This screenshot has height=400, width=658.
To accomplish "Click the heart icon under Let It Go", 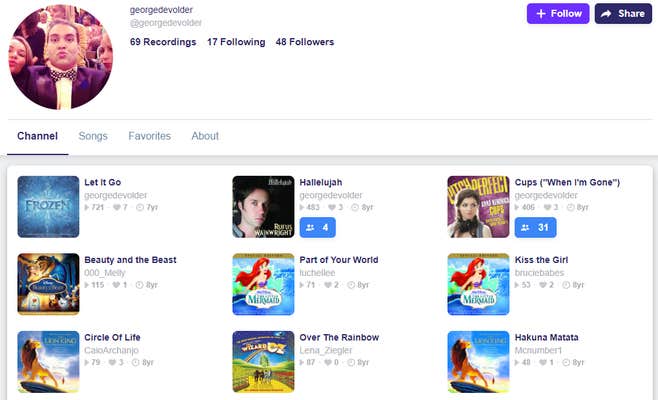I will (x=115, y=208).
